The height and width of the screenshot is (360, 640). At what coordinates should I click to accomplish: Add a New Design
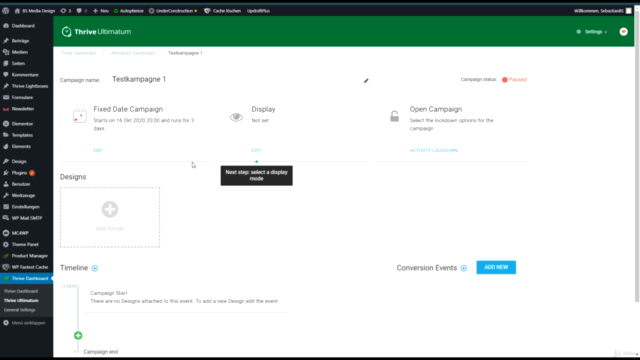point(110,217)
